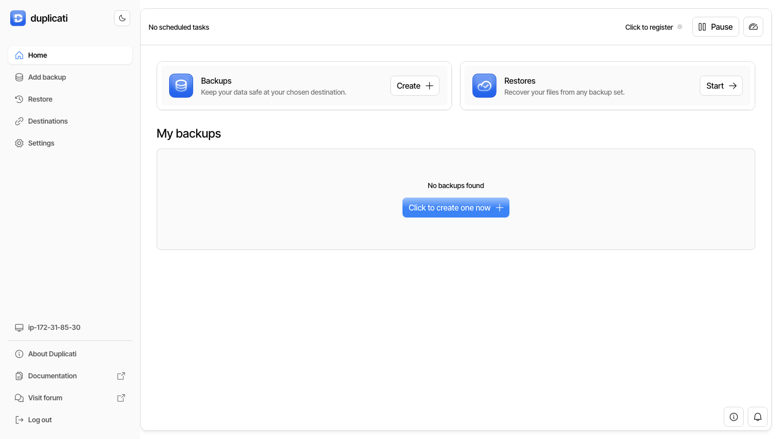Open notifications bell icon
Viewport: 780px width, 439px height.
[757, 417]
